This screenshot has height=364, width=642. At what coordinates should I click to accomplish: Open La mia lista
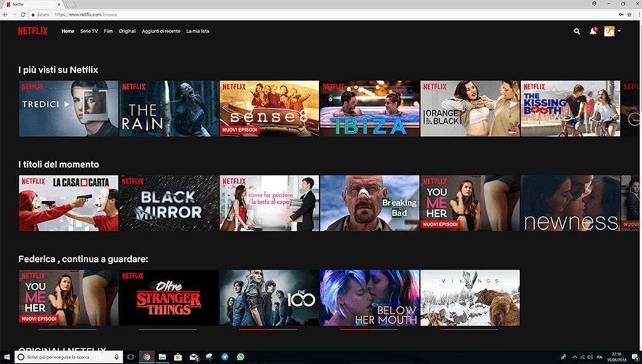[197, 31]
